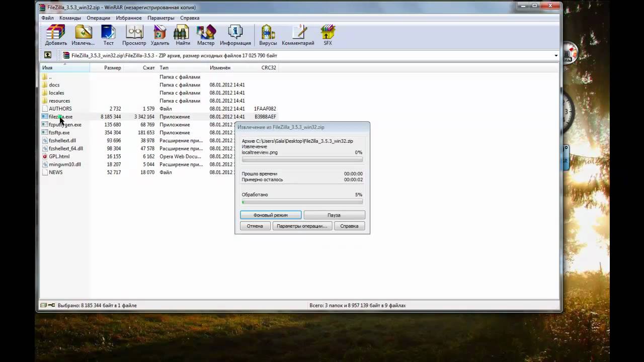The image size is (644, 362).
Task: Click the Отмена button
Action: tap(255, 226)
